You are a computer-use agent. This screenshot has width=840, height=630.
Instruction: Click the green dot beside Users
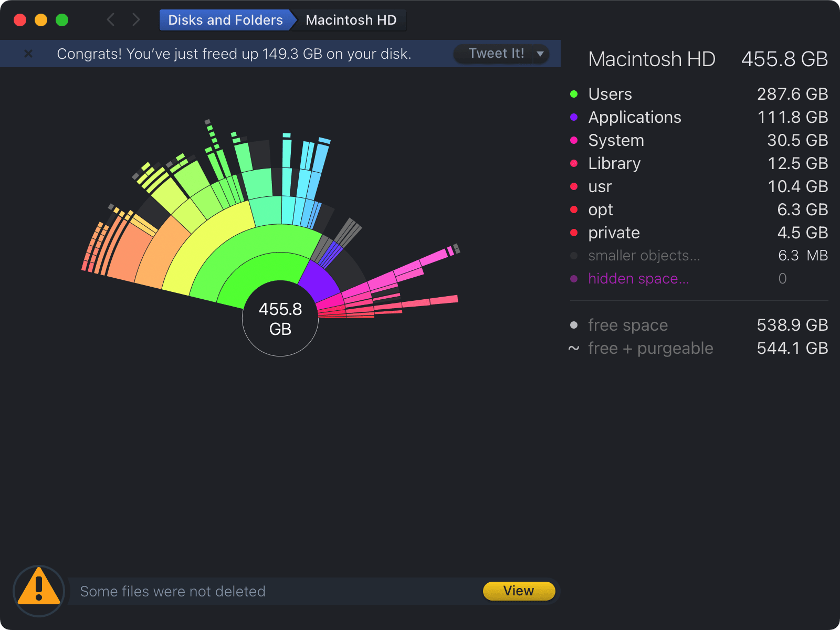click(x=574, y=94)
